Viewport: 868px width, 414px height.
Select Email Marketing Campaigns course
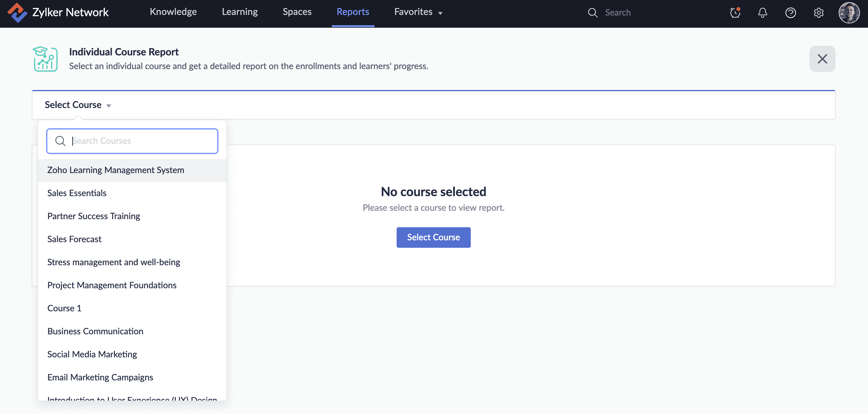(x=100, y=377)
